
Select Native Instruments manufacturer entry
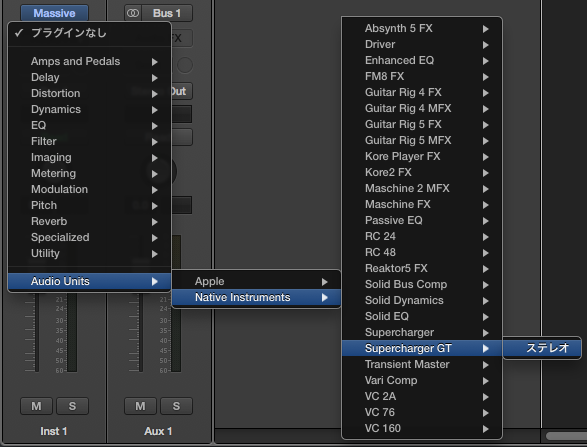point(256,298)
